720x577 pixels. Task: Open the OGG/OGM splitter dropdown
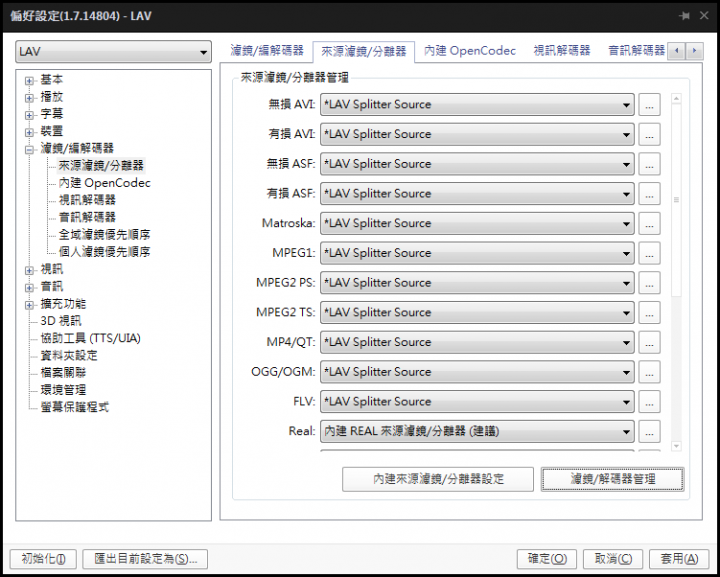[477, 372]
